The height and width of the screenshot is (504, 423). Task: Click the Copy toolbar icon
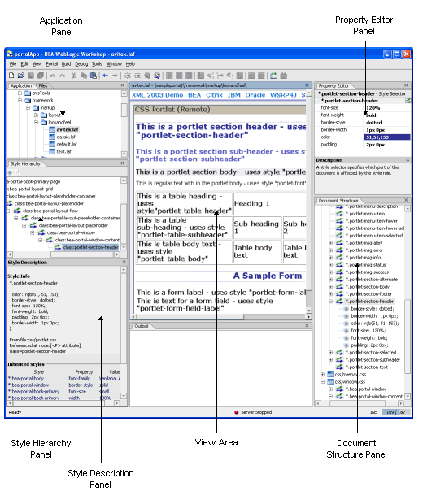pyautogui.click(x=84, y=76)
